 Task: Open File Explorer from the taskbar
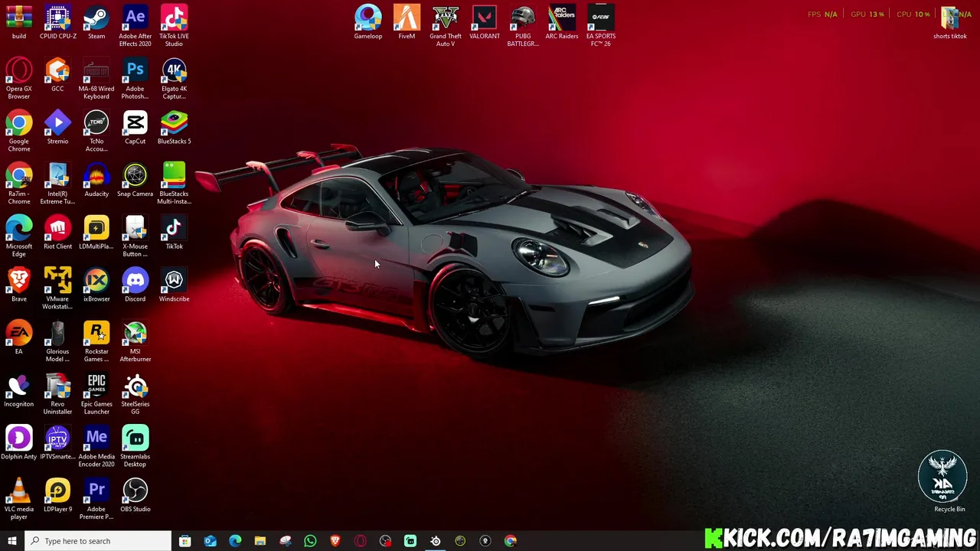coord(260,541)
